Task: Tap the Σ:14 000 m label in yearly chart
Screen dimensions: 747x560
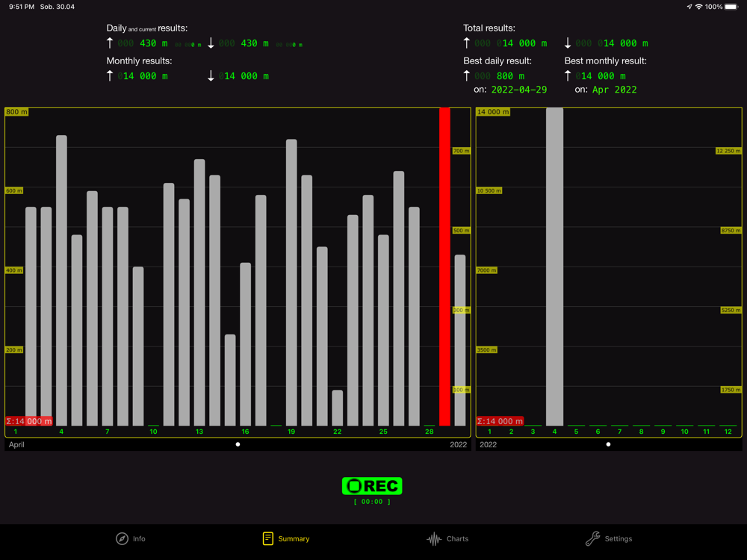Action: [x=500, y=421]
